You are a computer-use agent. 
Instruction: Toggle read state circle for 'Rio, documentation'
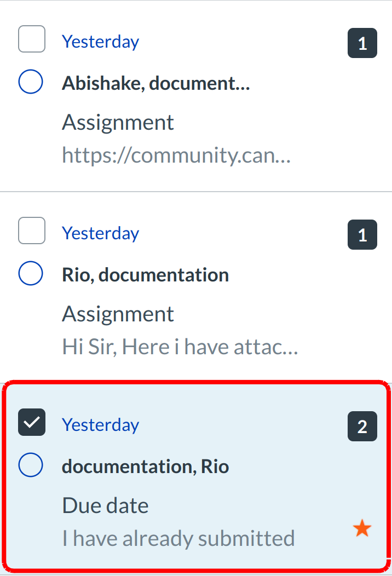31,274
